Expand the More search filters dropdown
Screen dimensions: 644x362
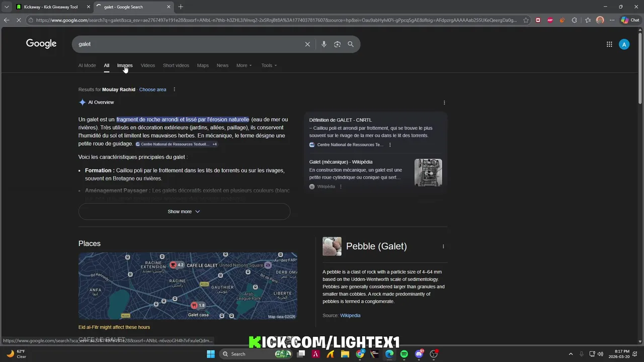coord(244,65)
